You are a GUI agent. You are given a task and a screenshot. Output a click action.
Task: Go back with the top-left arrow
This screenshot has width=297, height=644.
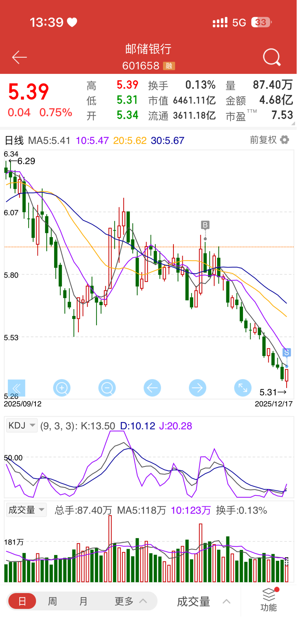[19, 57]
